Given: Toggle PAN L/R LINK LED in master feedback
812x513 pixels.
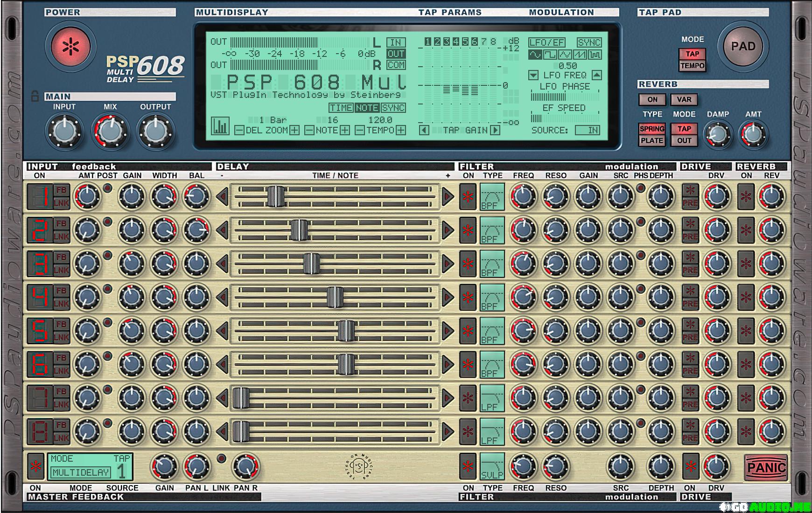Looking at the screenshot, I should click(222, 458).
